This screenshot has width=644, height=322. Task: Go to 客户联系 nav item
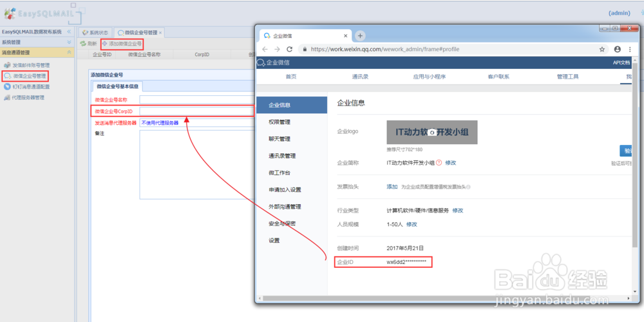click(498, 77)
